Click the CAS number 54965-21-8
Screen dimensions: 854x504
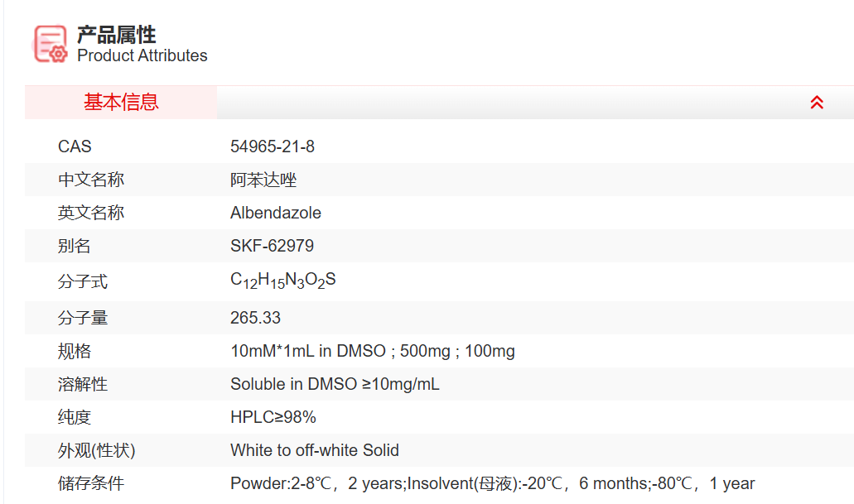click(x=273, y=146)
